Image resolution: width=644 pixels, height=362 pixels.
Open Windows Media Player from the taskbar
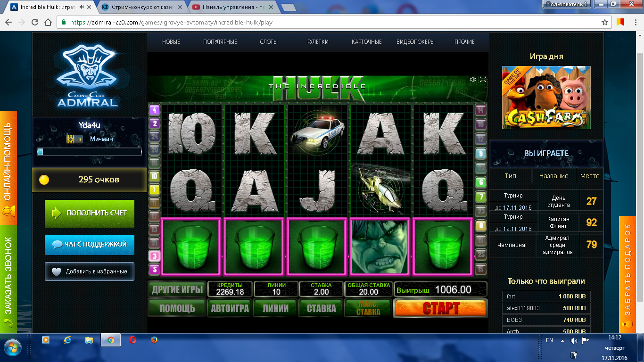point(46,340)
